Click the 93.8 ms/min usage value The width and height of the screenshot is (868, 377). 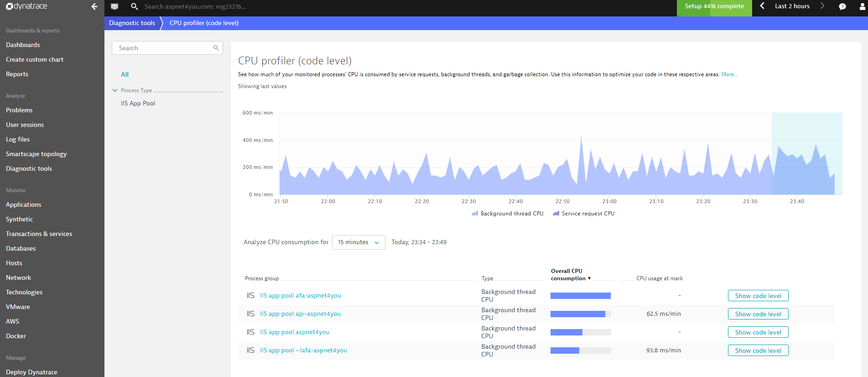tap(663, 350)
